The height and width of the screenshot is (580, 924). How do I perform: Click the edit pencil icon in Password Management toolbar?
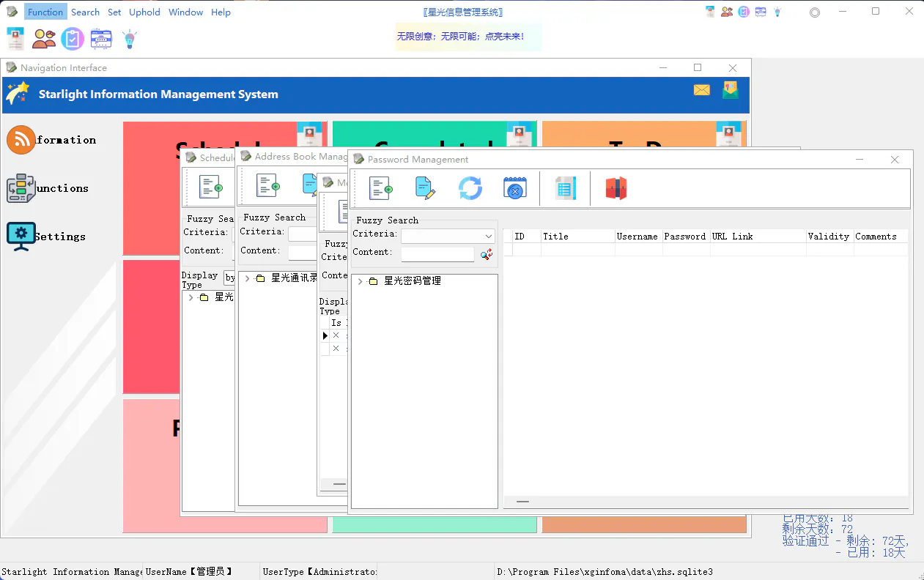(425, 189)
